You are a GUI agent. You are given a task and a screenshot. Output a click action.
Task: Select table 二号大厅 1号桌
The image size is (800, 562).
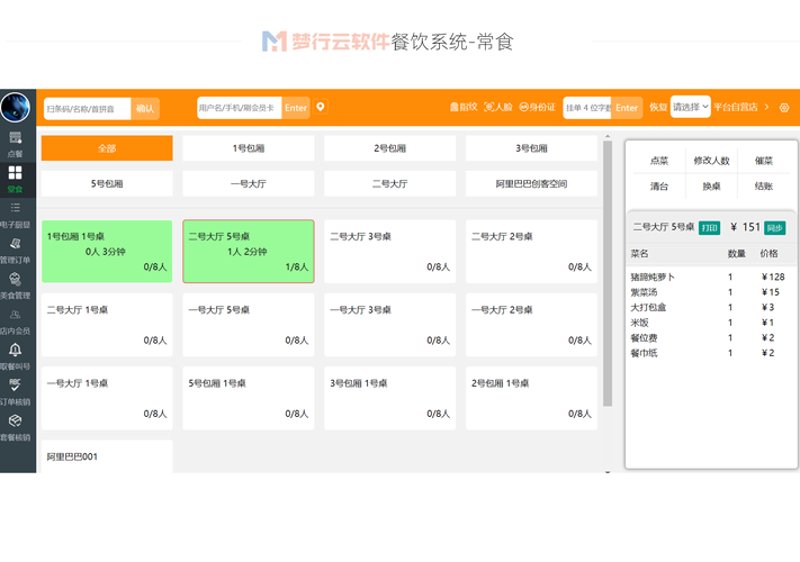coord(107,324)
